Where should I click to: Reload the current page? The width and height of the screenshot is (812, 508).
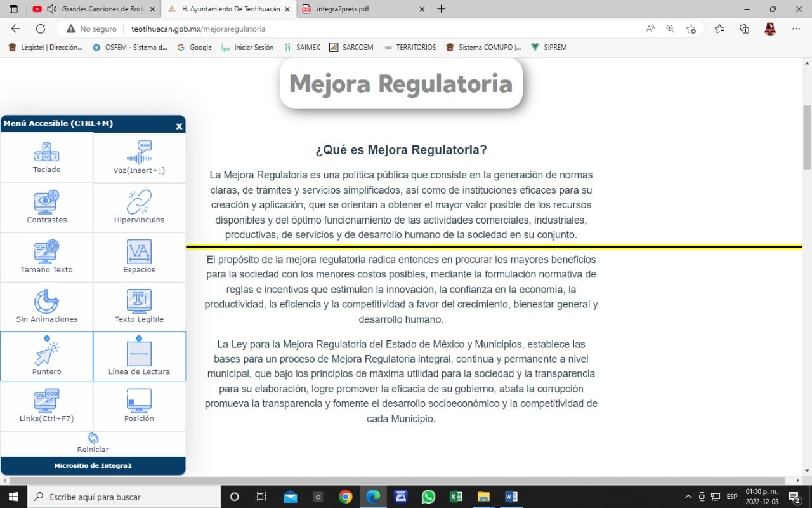coord(41,29)
